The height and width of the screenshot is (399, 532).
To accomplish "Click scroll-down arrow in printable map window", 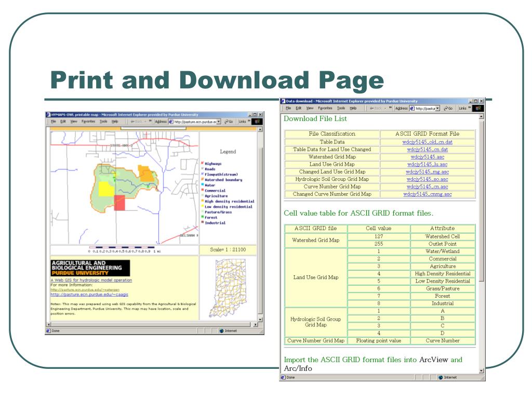I will point(260,320).
